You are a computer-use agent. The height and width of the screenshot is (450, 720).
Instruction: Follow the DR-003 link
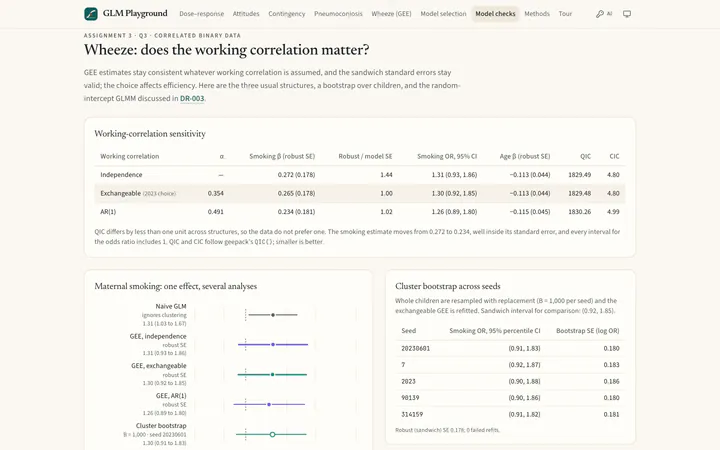pyautogui.click(x=192, y=98)
